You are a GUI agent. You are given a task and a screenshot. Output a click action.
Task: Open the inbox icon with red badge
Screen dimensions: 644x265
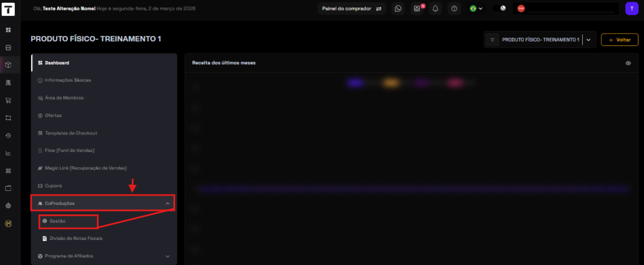click(417, 9)
